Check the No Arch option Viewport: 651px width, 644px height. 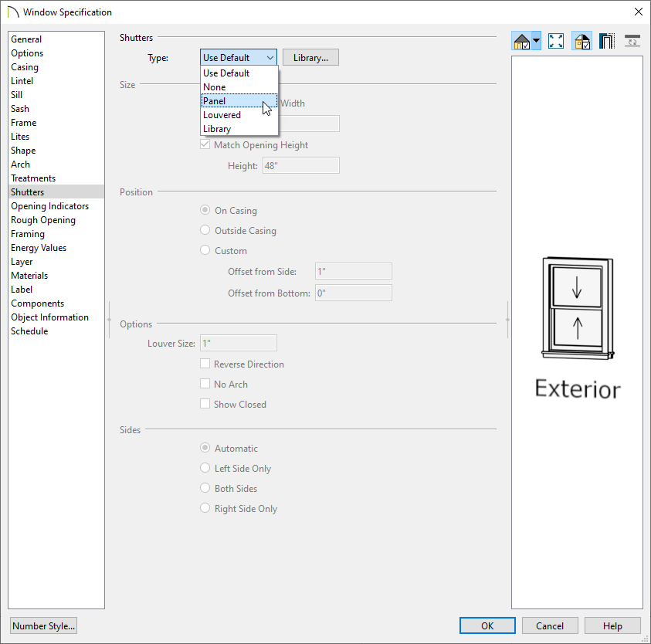click(x=205, y=384)
